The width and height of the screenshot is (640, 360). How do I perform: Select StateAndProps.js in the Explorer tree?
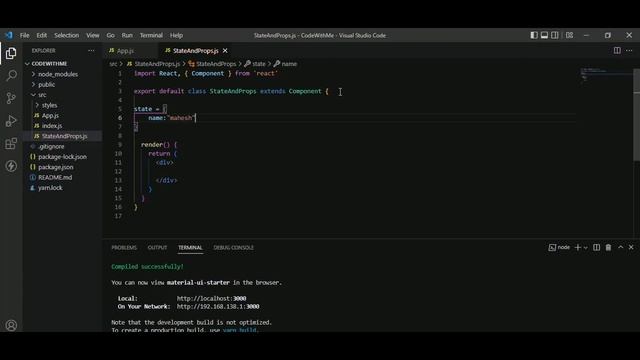pos(64,136)
